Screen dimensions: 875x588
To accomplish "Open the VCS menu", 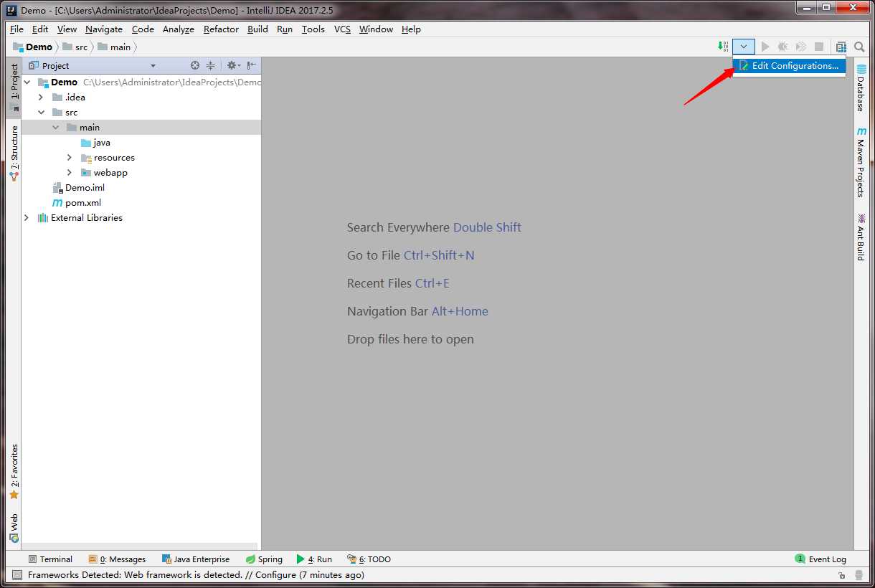I will click(x=343, y=29).
